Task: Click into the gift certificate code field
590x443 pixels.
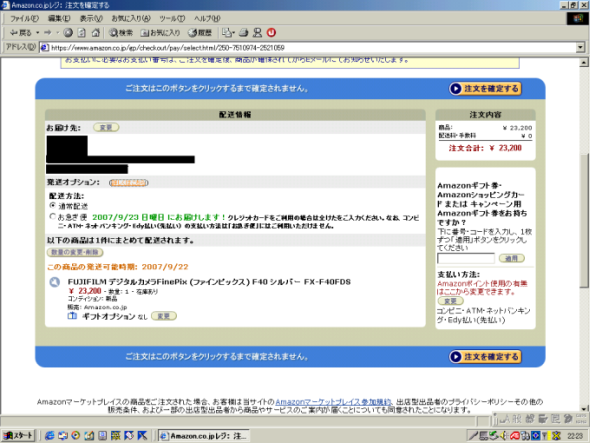Action: [x=466, y=258]
